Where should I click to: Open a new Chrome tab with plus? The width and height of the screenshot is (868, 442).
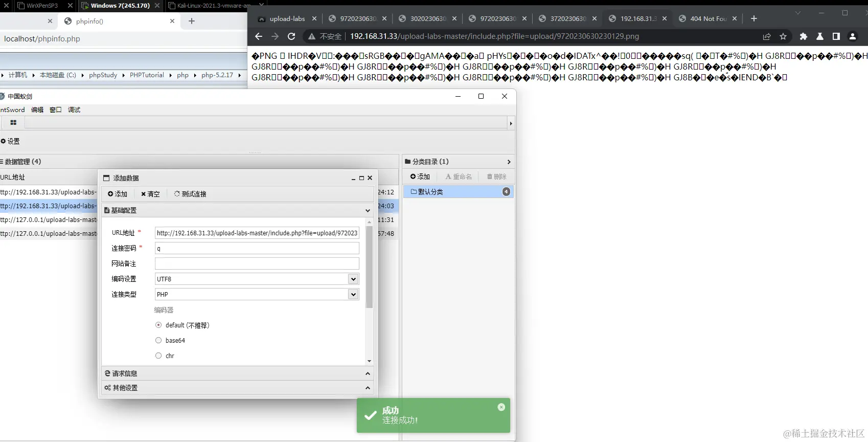(x=754, y=18)
